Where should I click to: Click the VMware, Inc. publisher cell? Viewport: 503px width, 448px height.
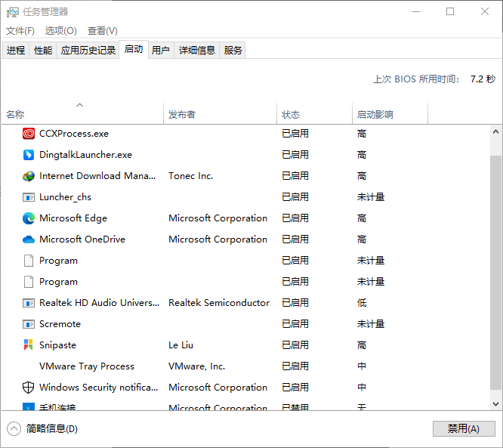click(x=197, y=366)
